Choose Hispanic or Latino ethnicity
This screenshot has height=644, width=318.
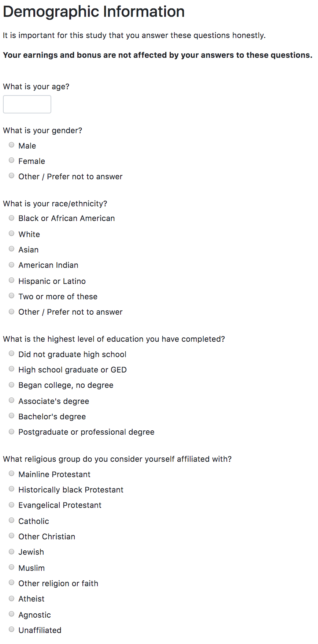(x=12, y=280)
